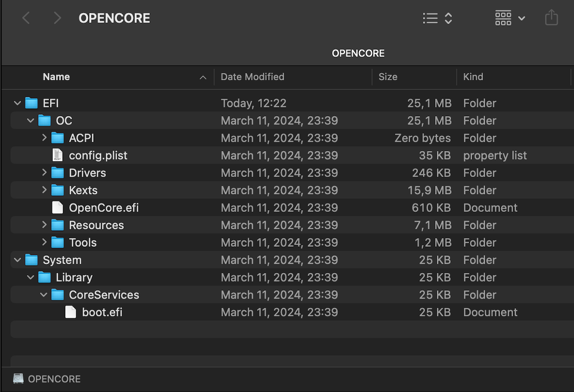
Task: Expand the ACPI folder
Action: pyautogui.click(x=44, y=138)
